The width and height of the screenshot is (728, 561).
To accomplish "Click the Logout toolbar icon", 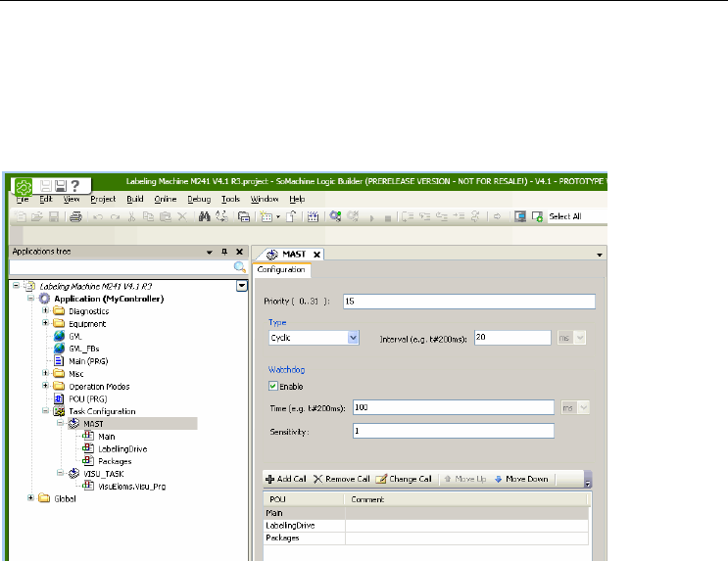I will point(353,216).
